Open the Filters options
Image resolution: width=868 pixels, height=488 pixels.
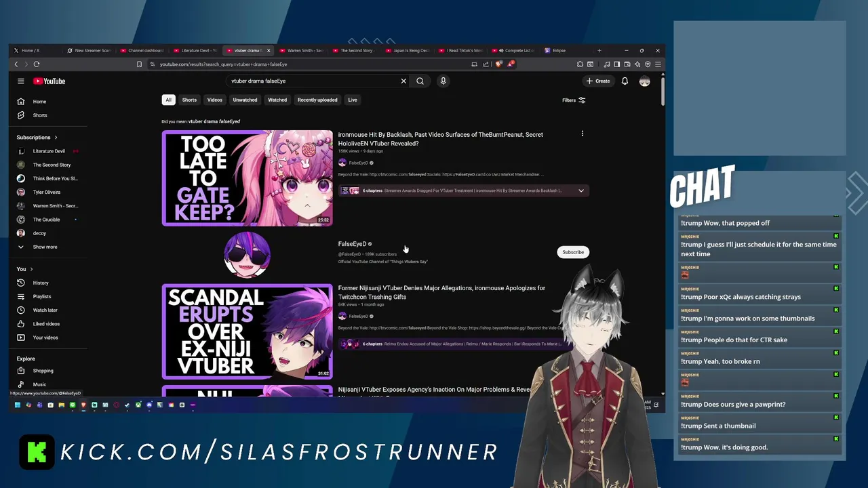pyautogui.click(x=574, y=100)
